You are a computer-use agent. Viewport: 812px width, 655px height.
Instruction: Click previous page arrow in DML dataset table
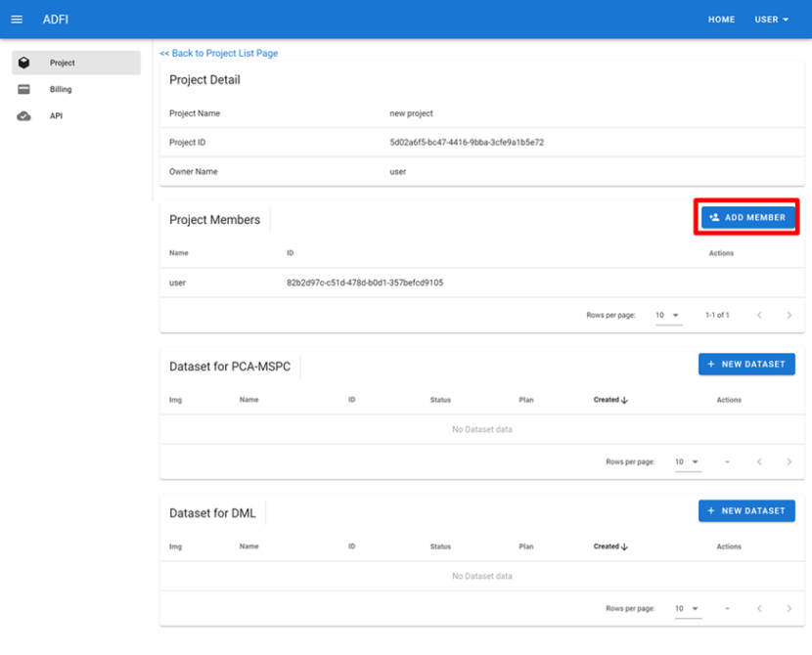click(x=759, y=609)
